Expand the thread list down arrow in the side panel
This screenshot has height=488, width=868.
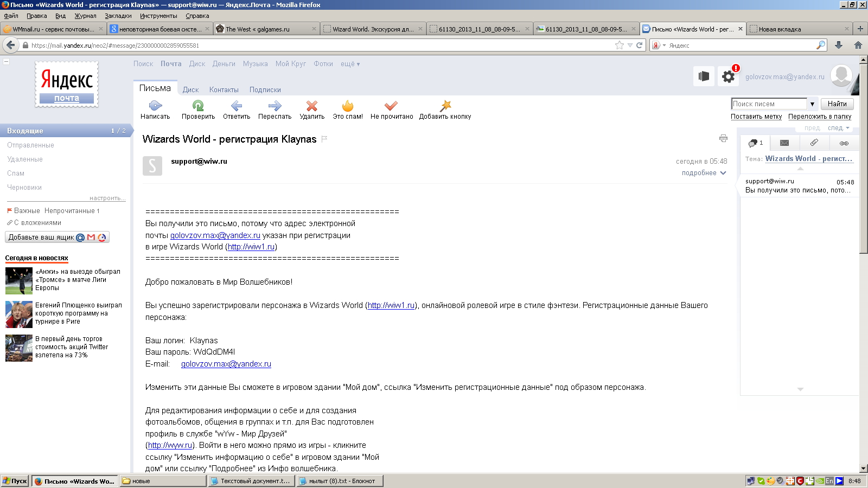point(800,389)
